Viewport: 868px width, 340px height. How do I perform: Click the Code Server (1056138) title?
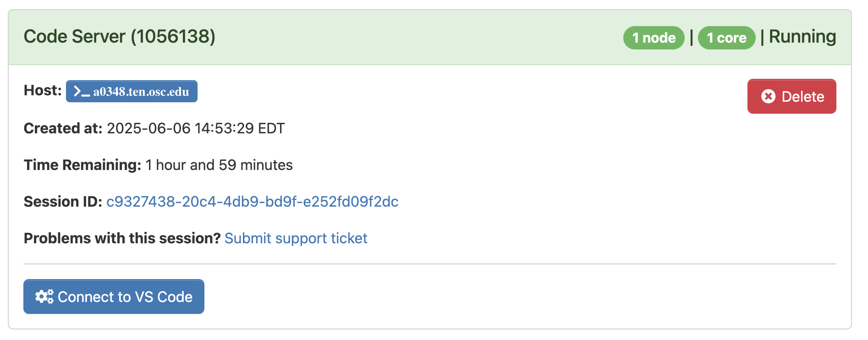tap(120, 37)
